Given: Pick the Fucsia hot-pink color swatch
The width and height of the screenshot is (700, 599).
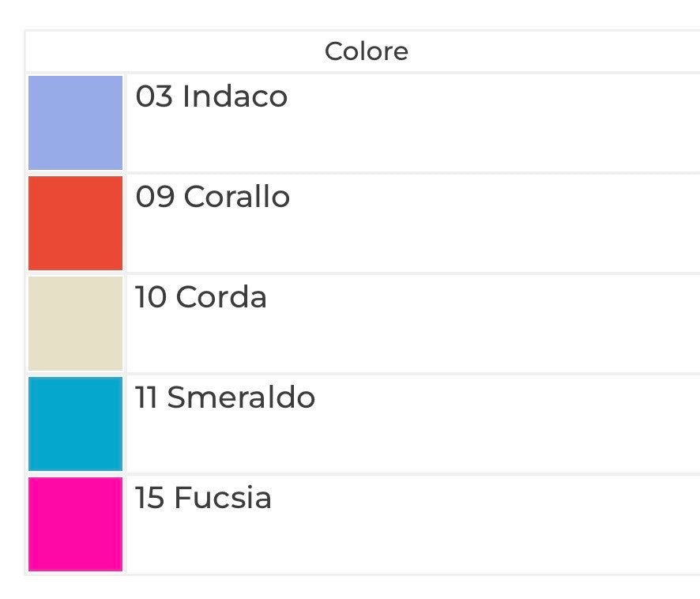Looking at the screenshot, I should (x=76, y=524).
